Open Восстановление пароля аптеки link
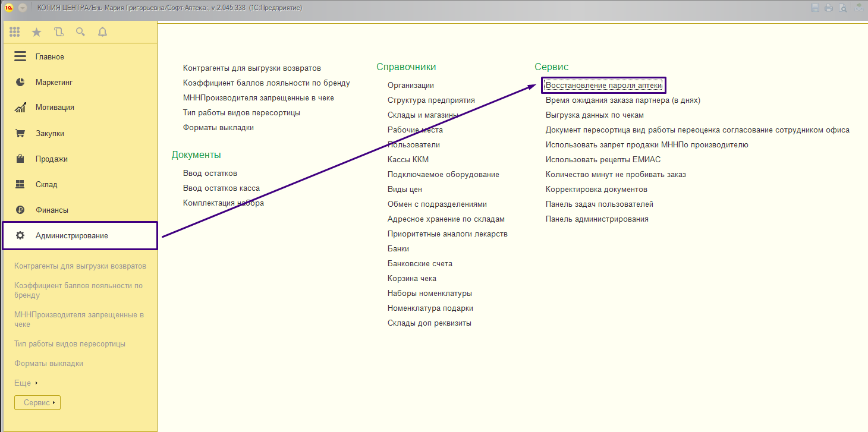868x432 pixels. (x=603, y=86)
